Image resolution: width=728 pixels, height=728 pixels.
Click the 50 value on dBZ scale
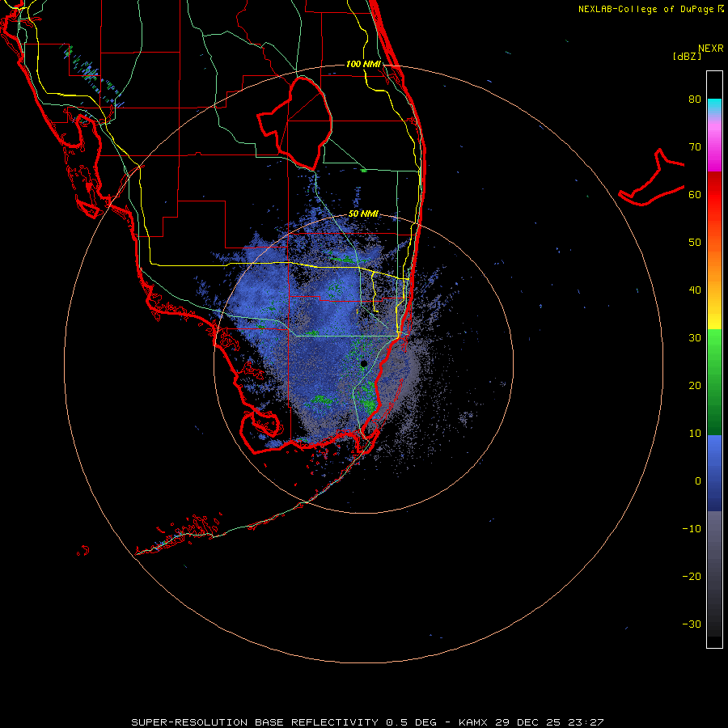(695, 243)
